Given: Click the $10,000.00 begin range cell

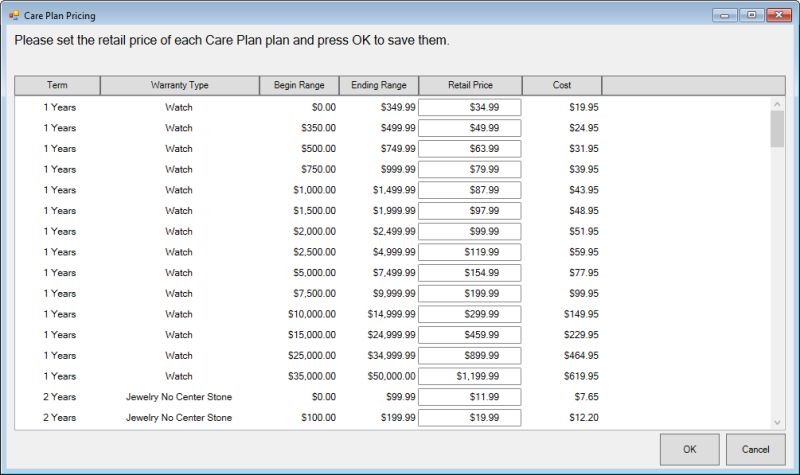Looking at the screenshot, I should tap(312, 314).
